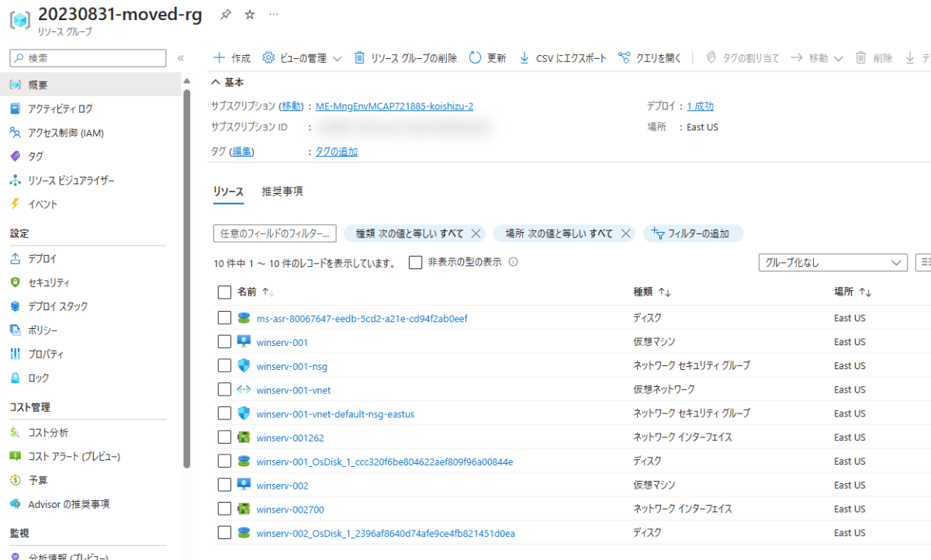Click the ポリシー sidebar icon
Screen dimensions: 931x560
[x=15, y=330]
